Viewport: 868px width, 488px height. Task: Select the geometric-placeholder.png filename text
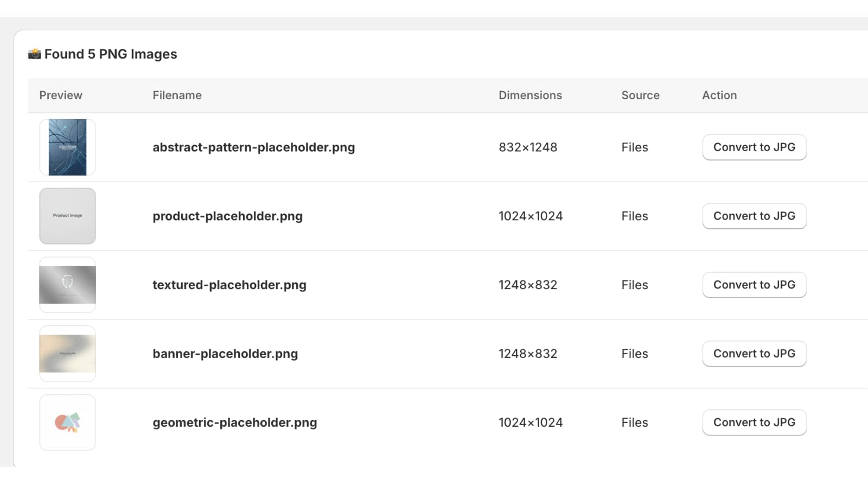tap(234, 422)
